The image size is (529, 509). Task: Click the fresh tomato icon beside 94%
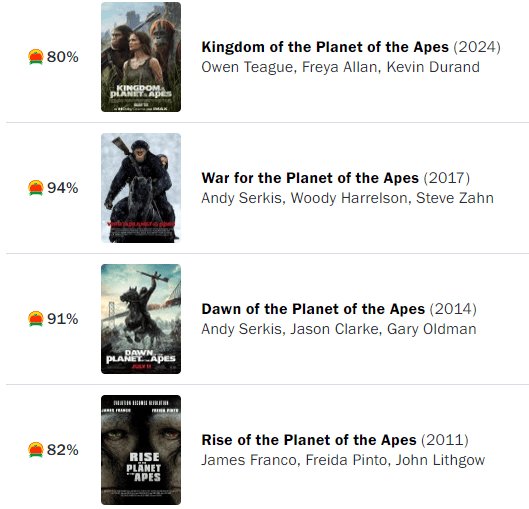[x=36, y=188]
